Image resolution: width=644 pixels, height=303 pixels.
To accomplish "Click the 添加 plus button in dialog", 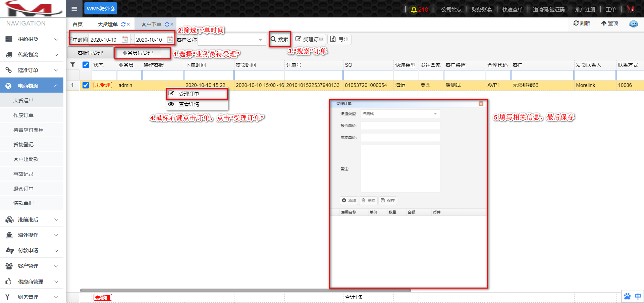I will coord(349,201).
